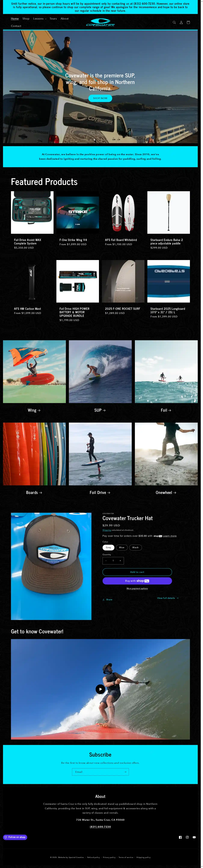Screen dimensions: 203x868
Task: Open the search magnifier icon
Action: coord(174,23)
